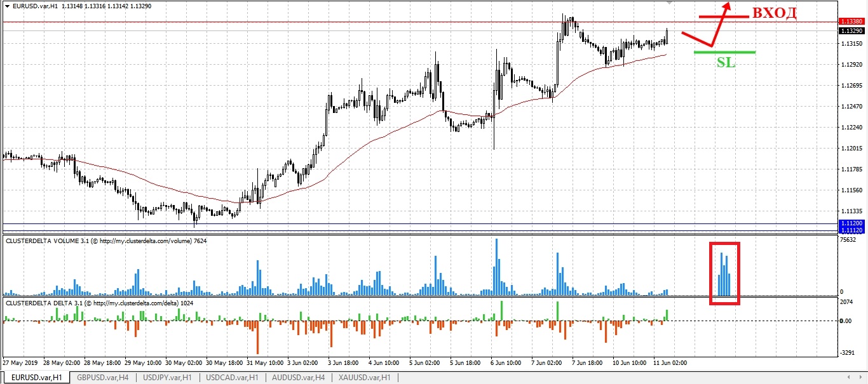Select the green SL text label
868x384 pixels.
click(x=726, y=62)
